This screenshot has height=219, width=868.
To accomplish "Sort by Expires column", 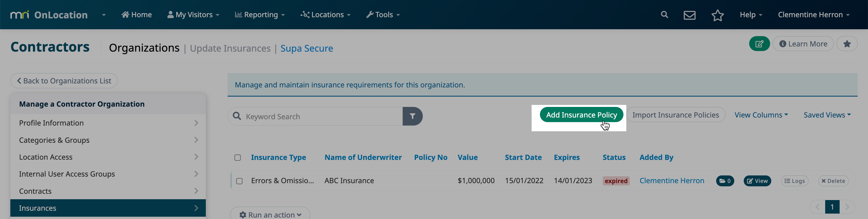I will (567, 157).
